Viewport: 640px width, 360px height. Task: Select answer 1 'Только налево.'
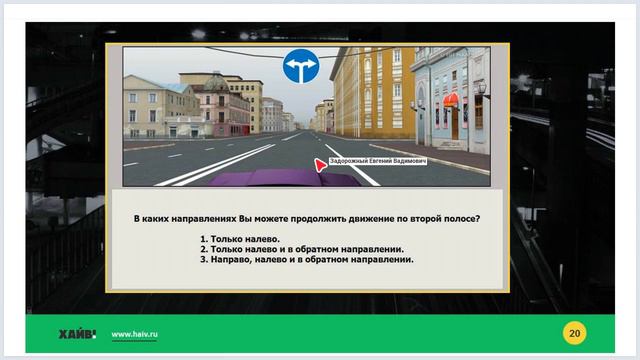click(x=240, y=239)
